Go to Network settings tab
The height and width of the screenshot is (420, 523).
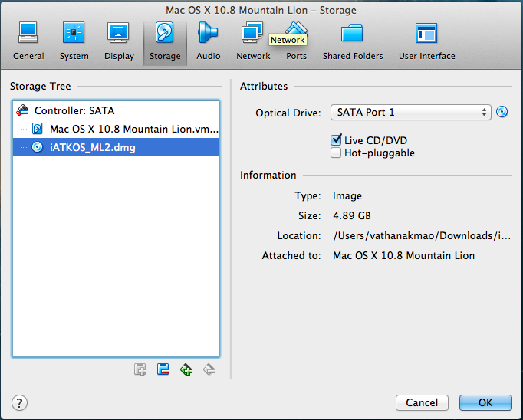pyautogui.click(x=253, y=41)
